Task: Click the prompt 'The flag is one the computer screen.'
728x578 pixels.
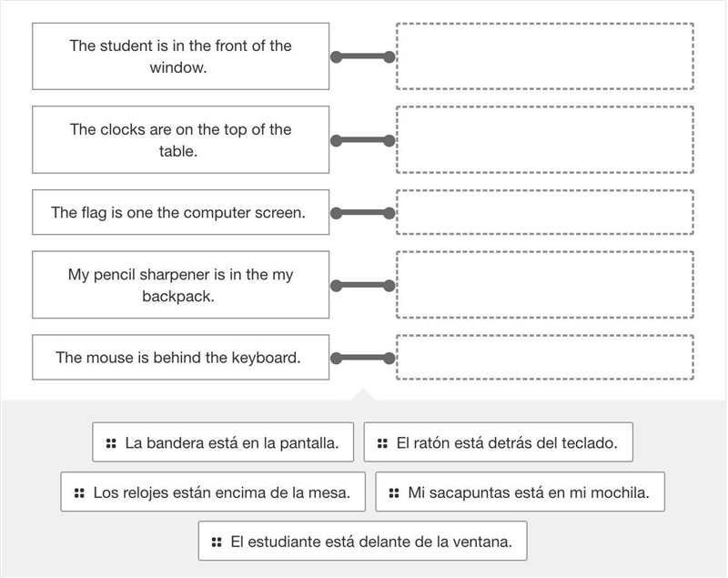Action: coord(180,212)
